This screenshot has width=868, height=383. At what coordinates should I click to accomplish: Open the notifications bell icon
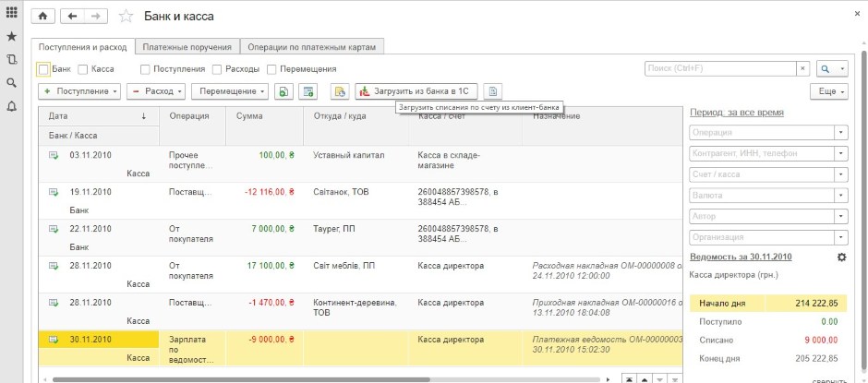[11, 107]
